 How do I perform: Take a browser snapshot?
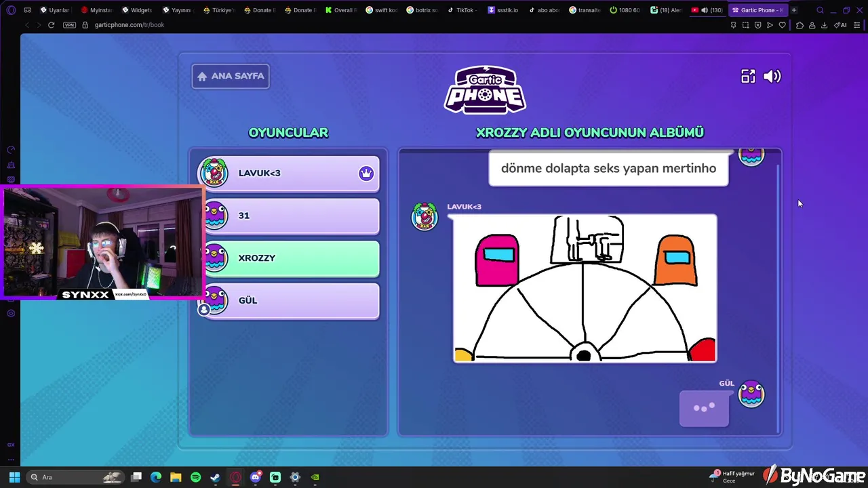(x=745, y=25)
